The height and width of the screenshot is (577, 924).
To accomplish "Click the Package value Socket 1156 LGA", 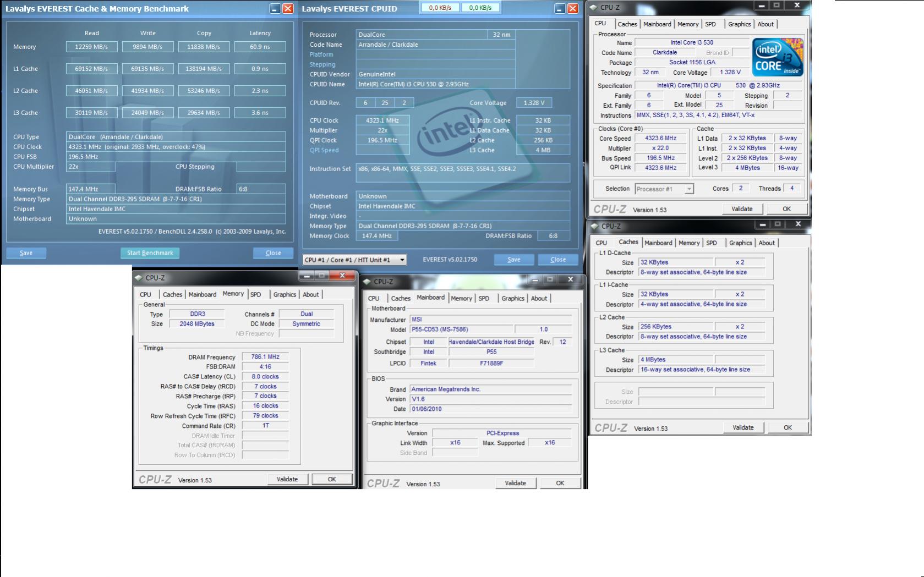I will point(692,62).
